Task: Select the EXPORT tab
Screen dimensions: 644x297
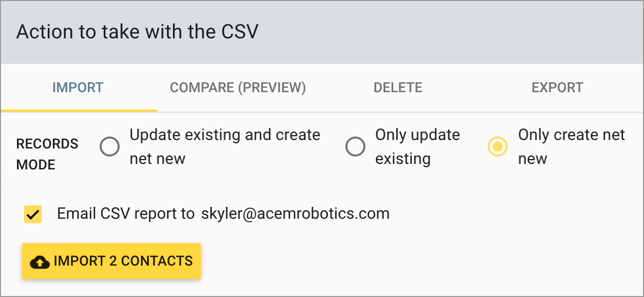Action: 557,88
